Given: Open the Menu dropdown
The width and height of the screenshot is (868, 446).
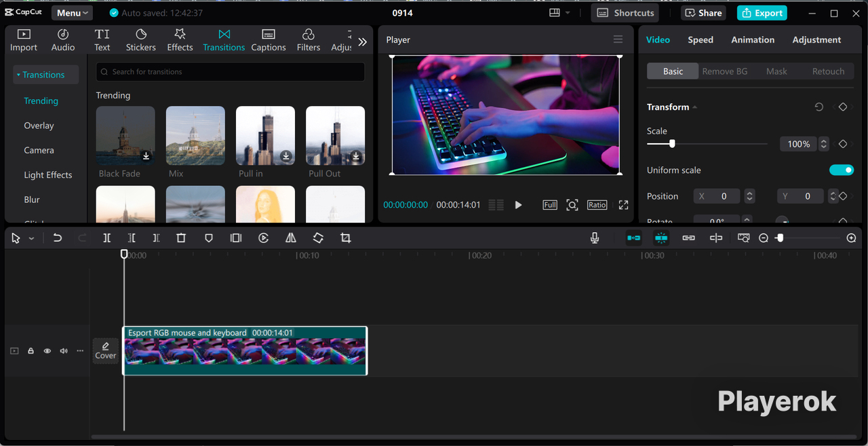Looking at the screenshot, I should [73, 13].
